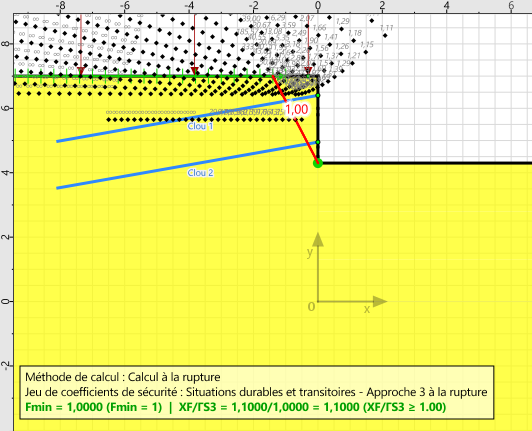Click the Clou 2 label
The height and width of the screenshot is (431, 532).
pos(200,173)
